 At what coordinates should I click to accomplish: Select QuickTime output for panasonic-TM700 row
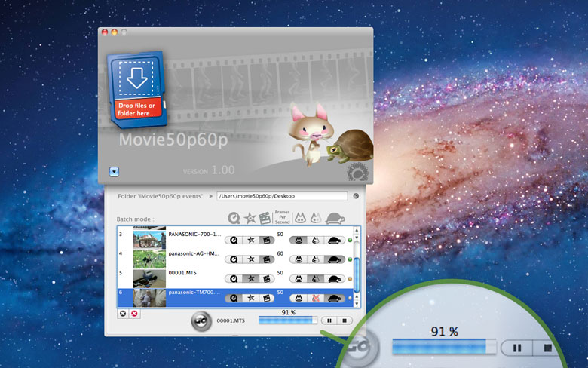[233, 298]
